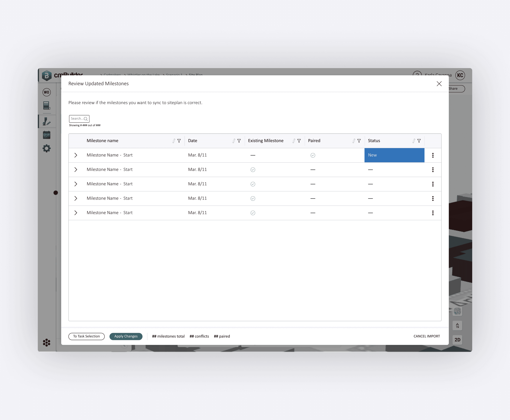This screenshot has width=510, height=420.
Task: Click the Milestone name column header
Action: pos(103,141)
